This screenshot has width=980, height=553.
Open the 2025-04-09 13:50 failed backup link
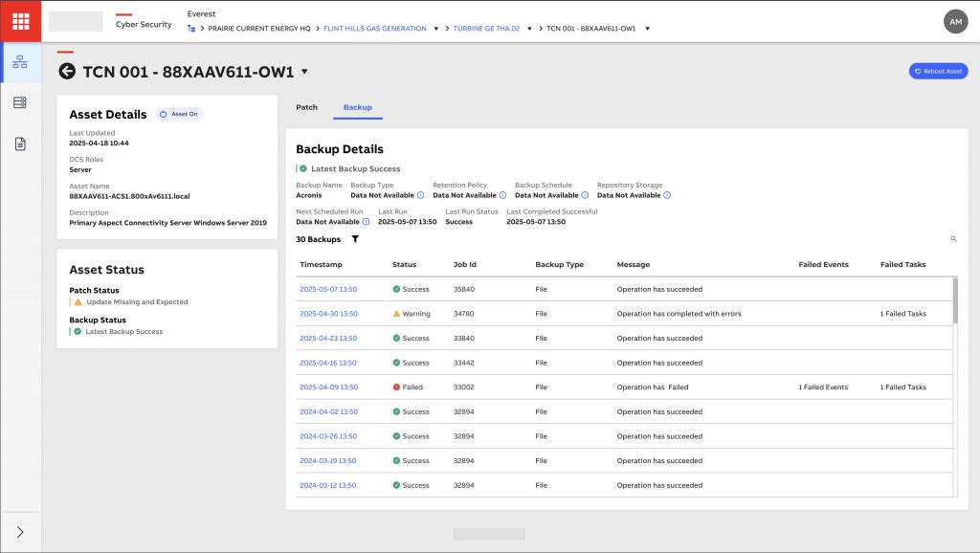point(328,387)
